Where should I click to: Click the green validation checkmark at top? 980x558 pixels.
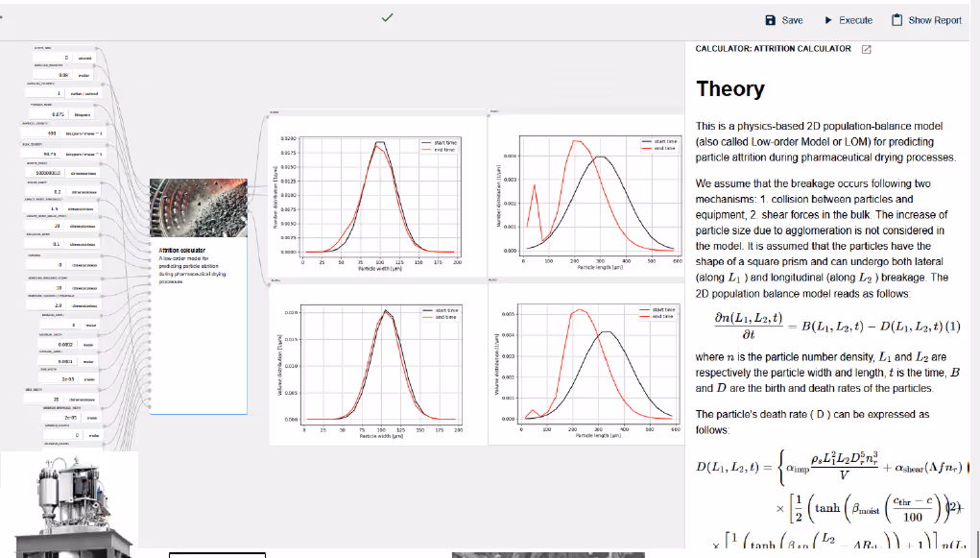pos(387,17)
